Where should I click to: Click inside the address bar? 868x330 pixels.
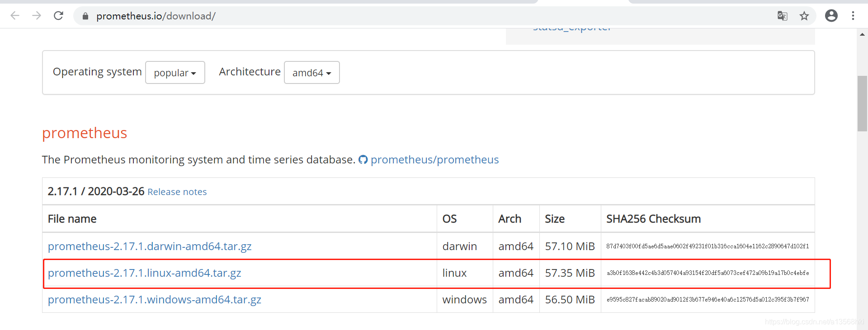click(271, 16)
